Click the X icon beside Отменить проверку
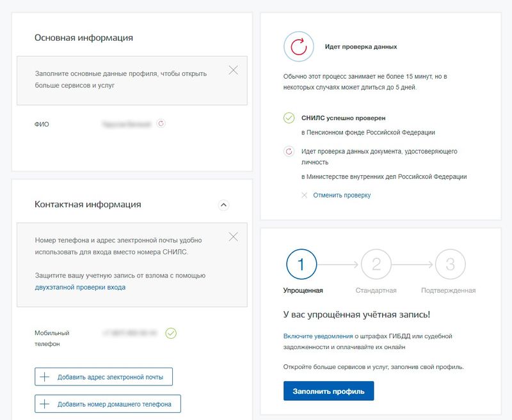Viewport: 512px width, 420px height. [305, 195]
